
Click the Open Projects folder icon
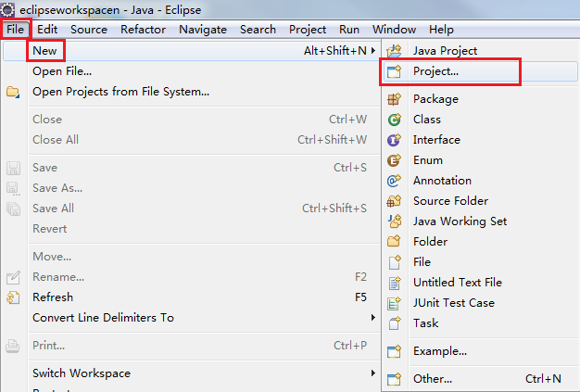click(13, 92)
